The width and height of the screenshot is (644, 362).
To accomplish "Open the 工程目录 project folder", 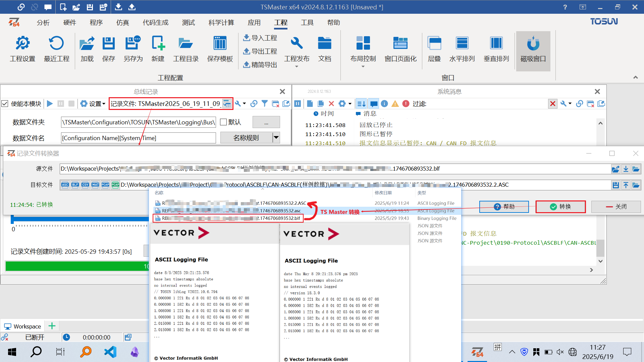I will tap(186, 49).
